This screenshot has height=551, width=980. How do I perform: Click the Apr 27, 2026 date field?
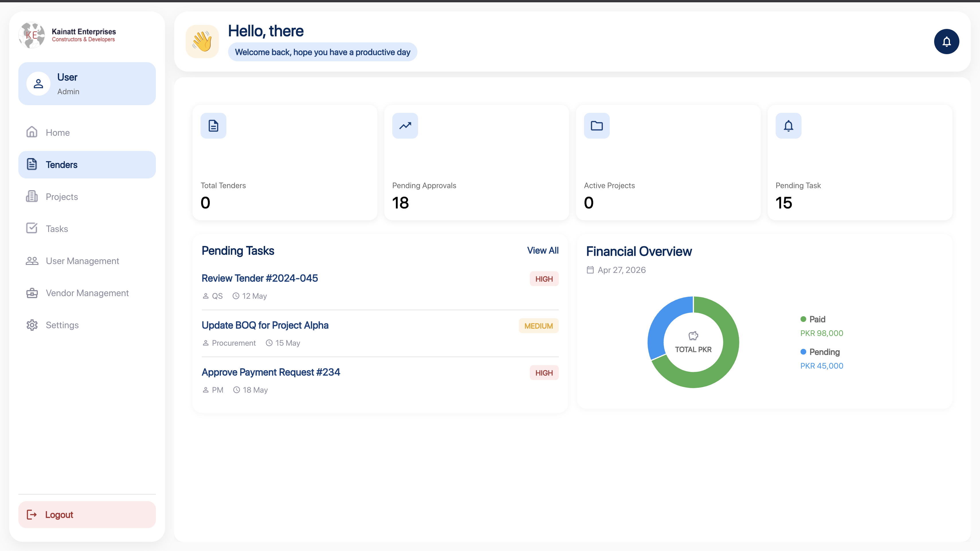[616, 270]
